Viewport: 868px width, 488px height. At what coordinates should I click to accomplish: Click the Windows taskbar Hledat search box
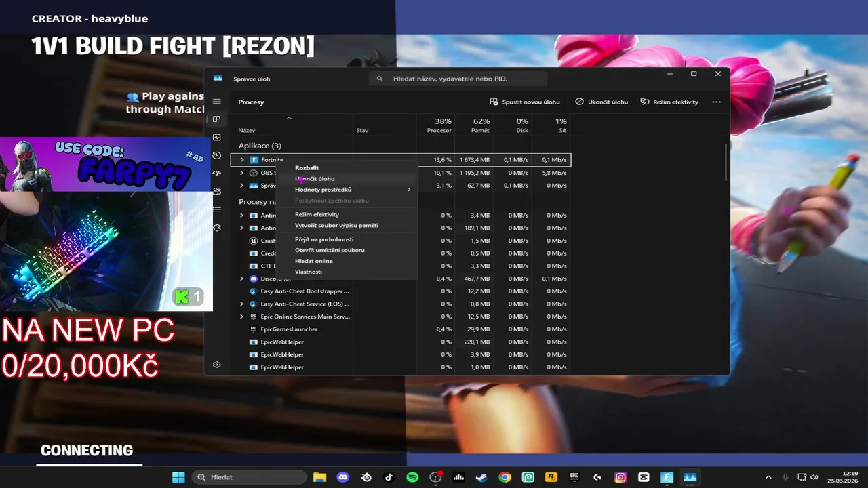(x=248, y=477)
